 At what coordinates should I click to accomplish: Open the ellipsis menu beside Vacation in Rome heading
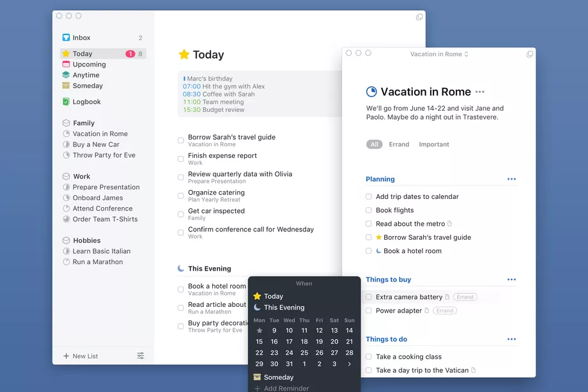(480, 92)
